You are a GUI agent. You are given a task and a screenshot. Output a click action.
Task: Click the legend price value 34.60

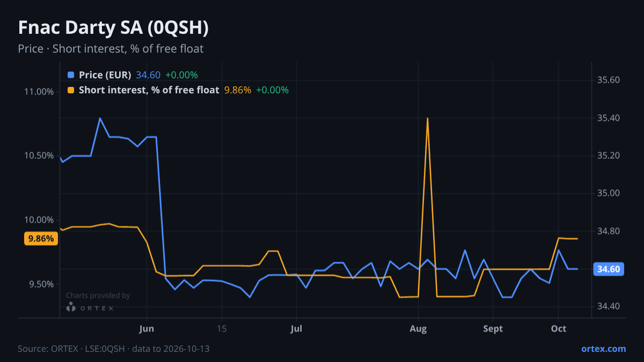pos(148,75)
